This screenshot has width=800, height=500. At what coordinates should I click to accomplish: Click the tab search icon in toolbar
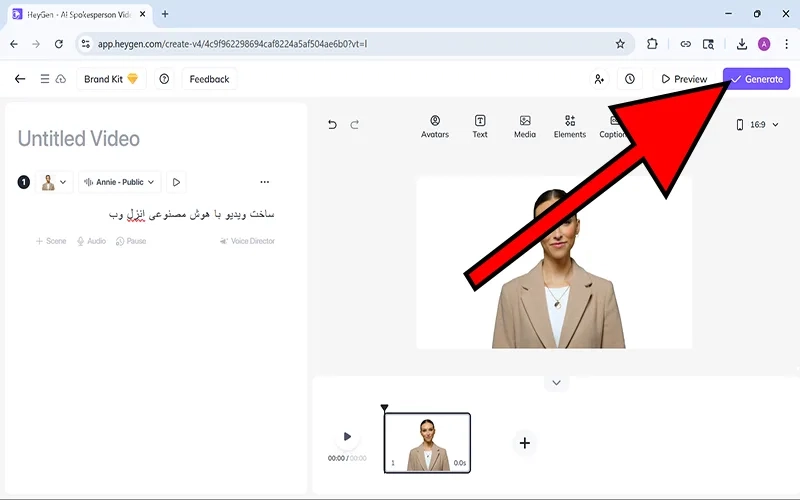pyautogui.click(x=708, y=44)
